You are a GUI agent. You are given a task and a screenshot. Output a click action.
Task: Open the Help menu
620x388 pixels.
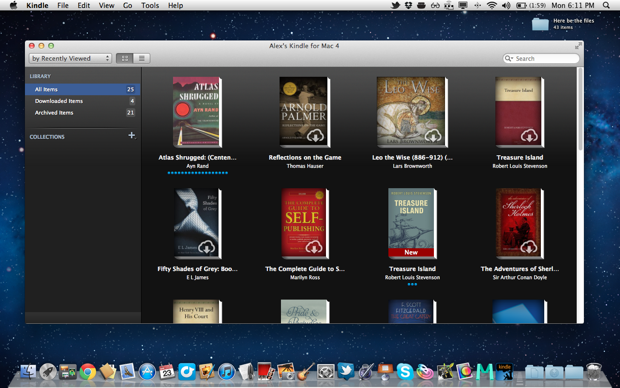coord(175,6)
